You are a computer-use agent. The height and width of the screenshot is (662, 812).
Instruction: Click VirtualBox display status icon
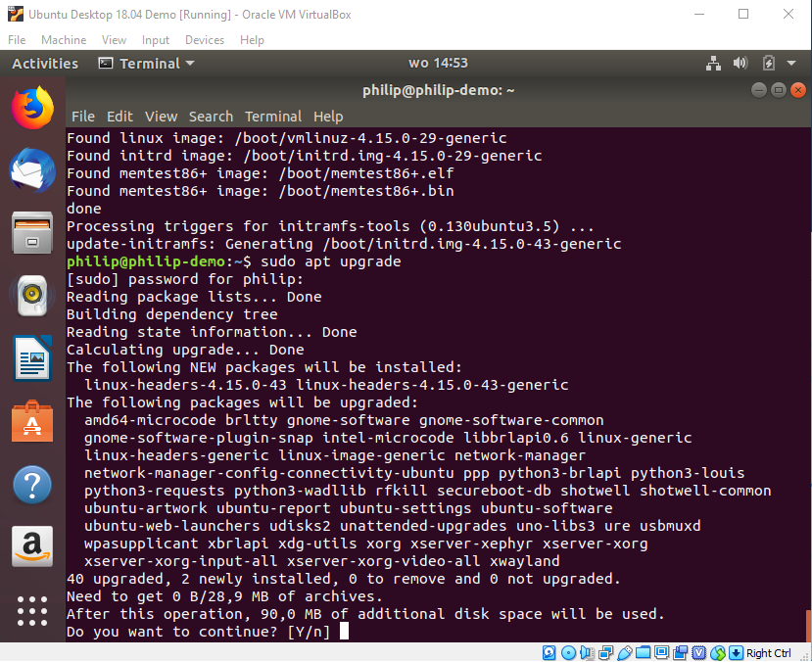coord(661,653)
